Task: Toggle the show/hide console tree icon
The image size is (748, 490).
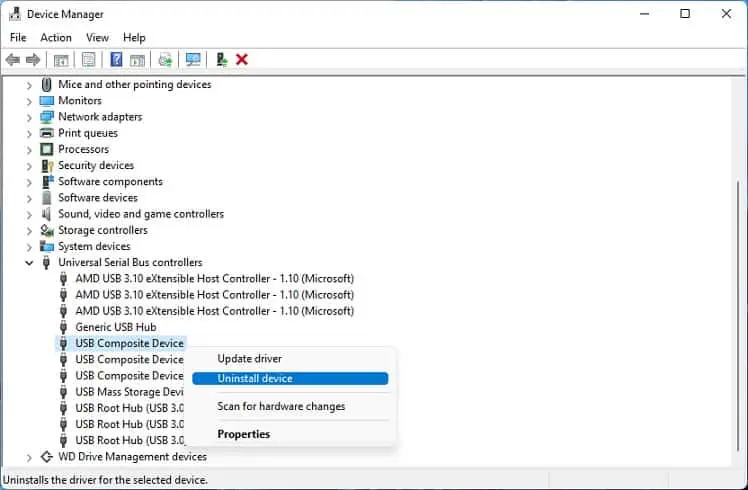Action: click(61, 60)
